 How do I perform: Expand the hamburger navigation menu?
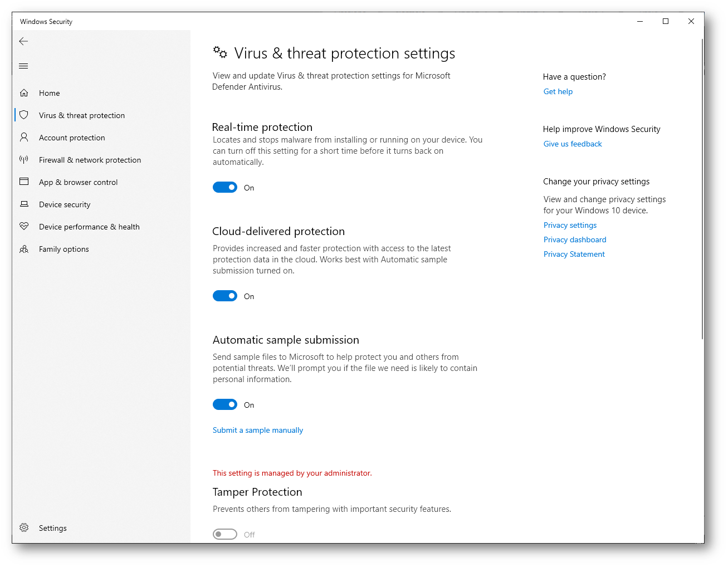pos(23,66)
